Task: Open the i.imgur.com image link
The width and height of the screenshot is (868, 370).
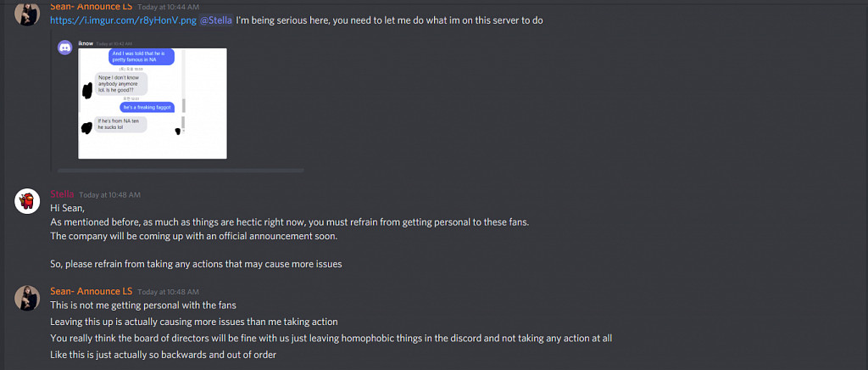Action: pyautogui.click(x=122, y=20)
